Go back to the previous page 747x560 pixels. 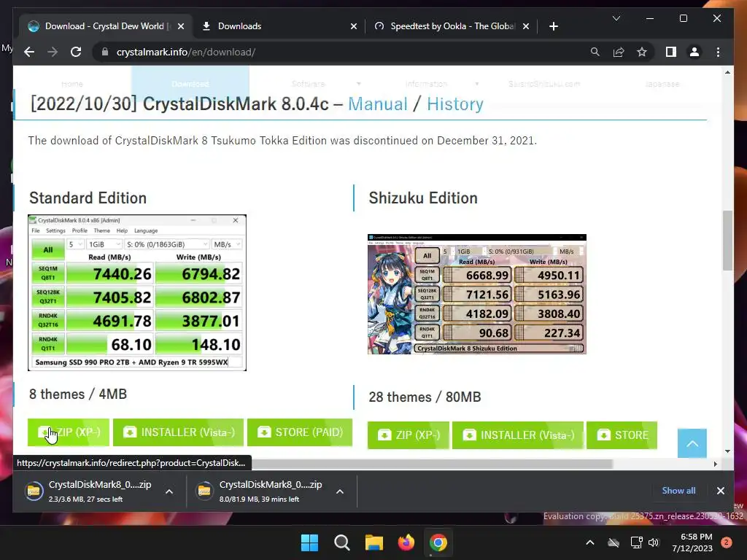[x=29, y=52]
